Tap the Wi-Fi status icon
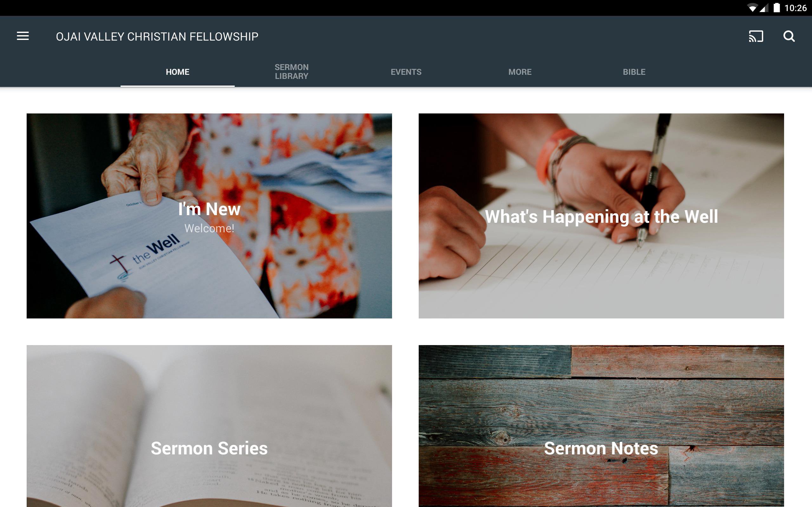 tap(753, 8)
